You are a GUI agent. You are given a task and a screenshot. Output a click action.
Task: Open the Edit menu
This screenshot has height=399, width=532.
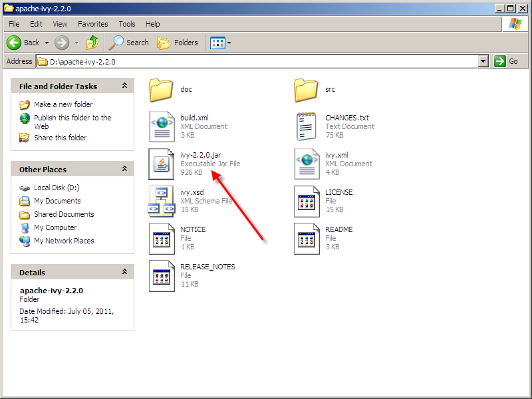pyautogui.click(x=36, y=24)
